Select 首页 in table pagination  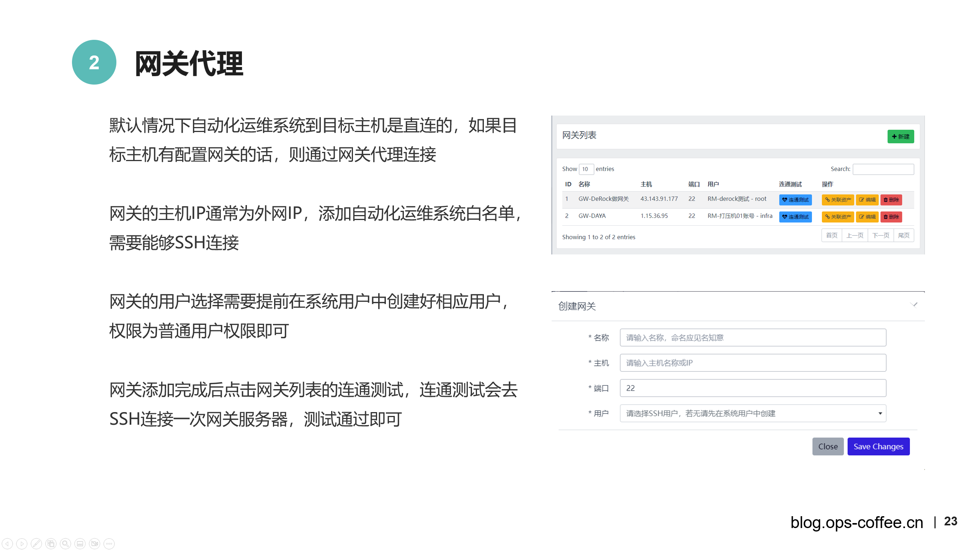[831, 235]
